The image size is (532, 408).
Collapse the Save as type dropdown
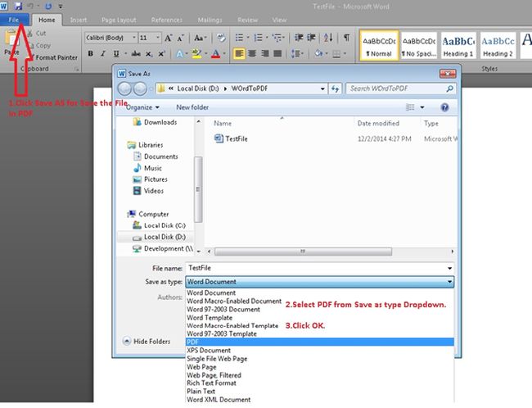pos(449,282)
